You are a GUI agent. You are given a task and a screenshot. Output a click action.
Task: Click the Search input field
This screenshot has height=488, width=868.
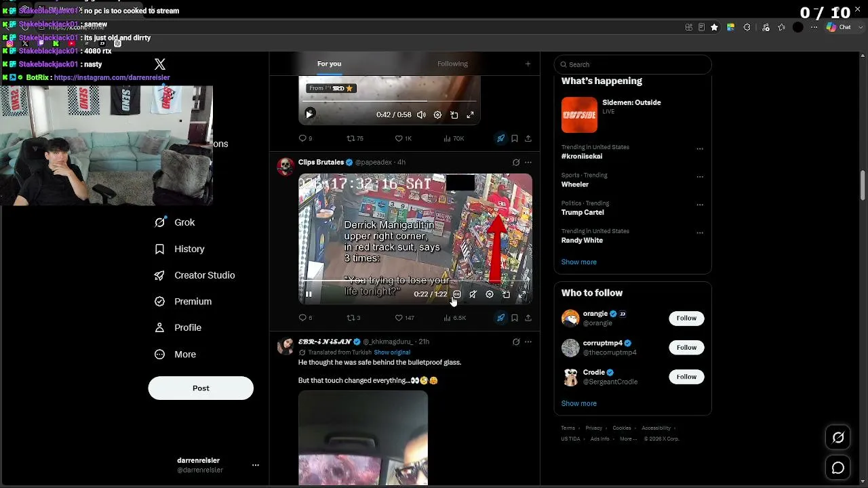(633, 64)
